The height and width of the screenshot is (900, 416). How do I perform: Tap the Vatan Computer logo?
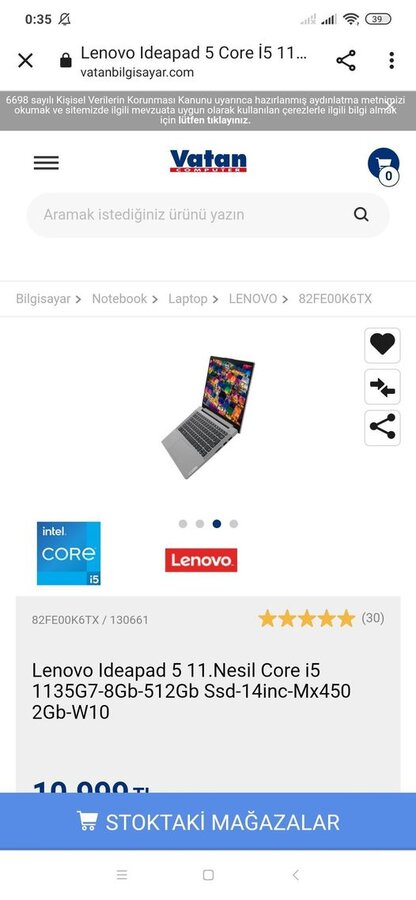(208, 161)
